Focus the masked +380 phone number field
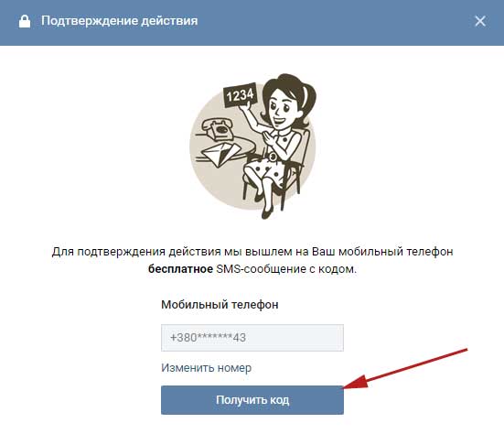Screen dimensions: 504x434 point(252,338)
